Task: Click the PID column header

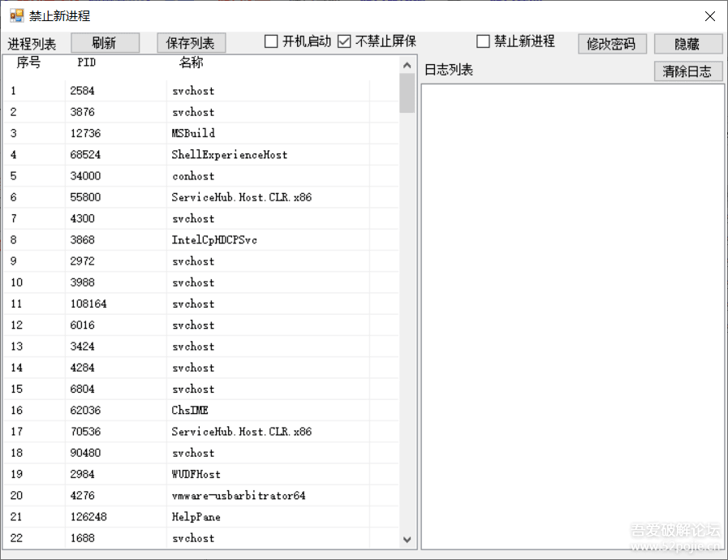Action: pyautogui.click(x=87, y=62)
